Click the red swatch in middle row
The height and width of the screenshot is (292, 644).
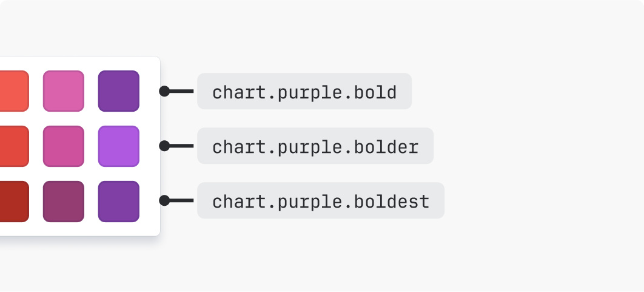tap(13, 146)
